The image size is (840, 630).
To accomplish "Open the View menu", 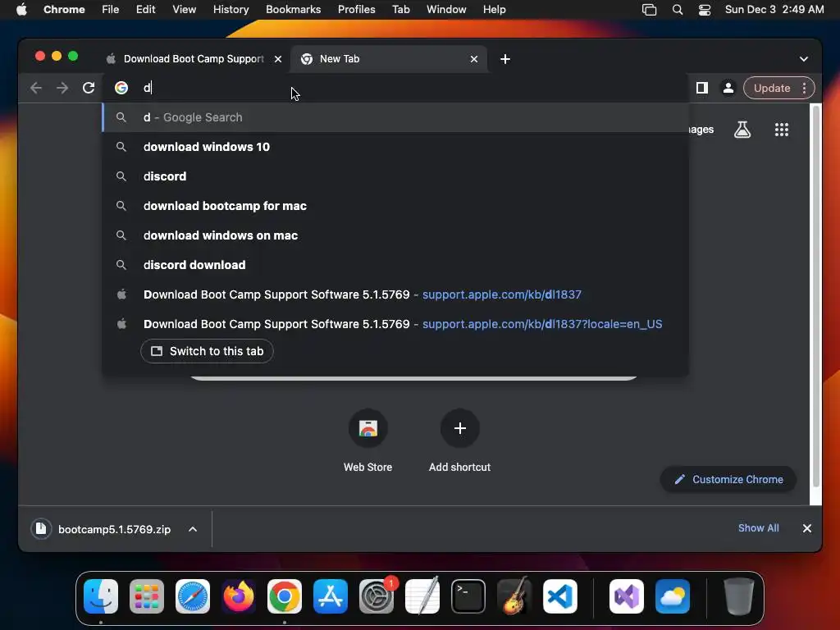I will pos(184,10).
